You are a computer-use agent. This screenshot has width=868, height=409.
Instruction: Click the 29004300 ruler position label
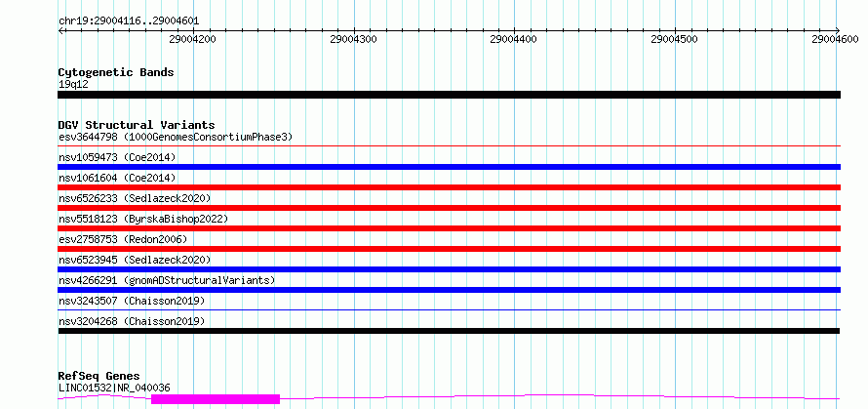[353, 39]
